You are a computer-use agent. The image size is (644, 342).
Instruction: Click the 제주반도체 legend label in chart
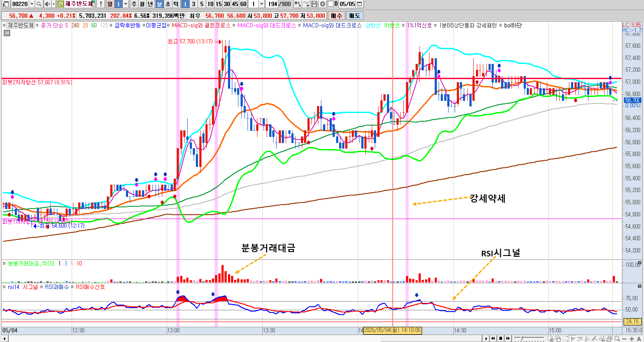coord(20,25)
